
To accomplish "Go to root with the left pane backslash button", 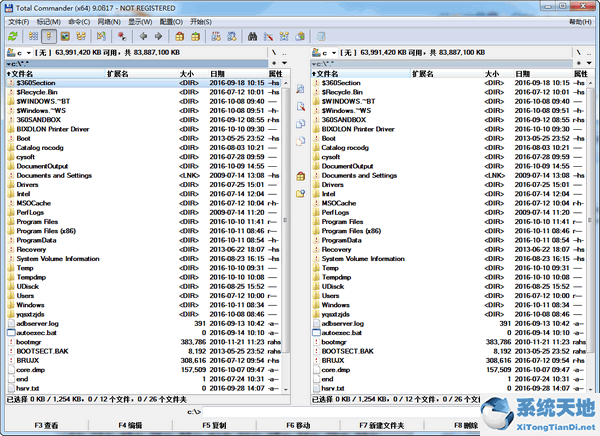I will pos(274,52).
